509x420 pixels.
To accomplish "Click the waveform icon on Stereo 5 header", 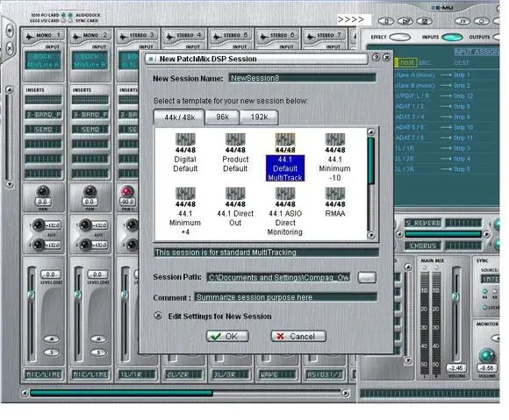I will [x=217, y=36].
